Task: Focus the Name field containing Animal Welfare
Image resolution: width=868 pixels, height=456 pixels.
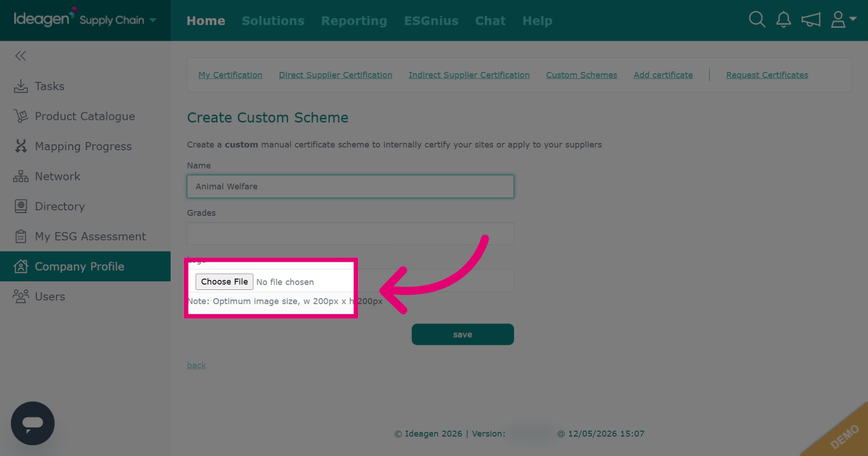Action: click(x=350, y=186)
